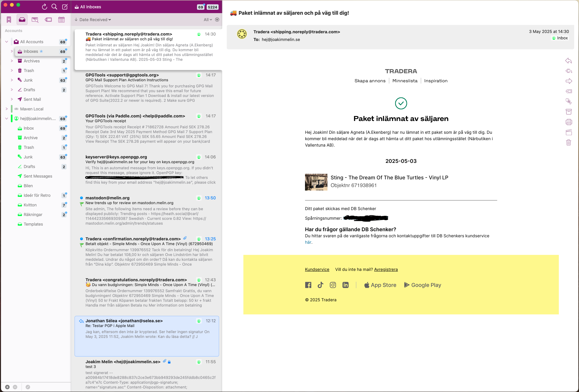
Task: Click the plus button at the sidebar bottom
Action: 8,387
